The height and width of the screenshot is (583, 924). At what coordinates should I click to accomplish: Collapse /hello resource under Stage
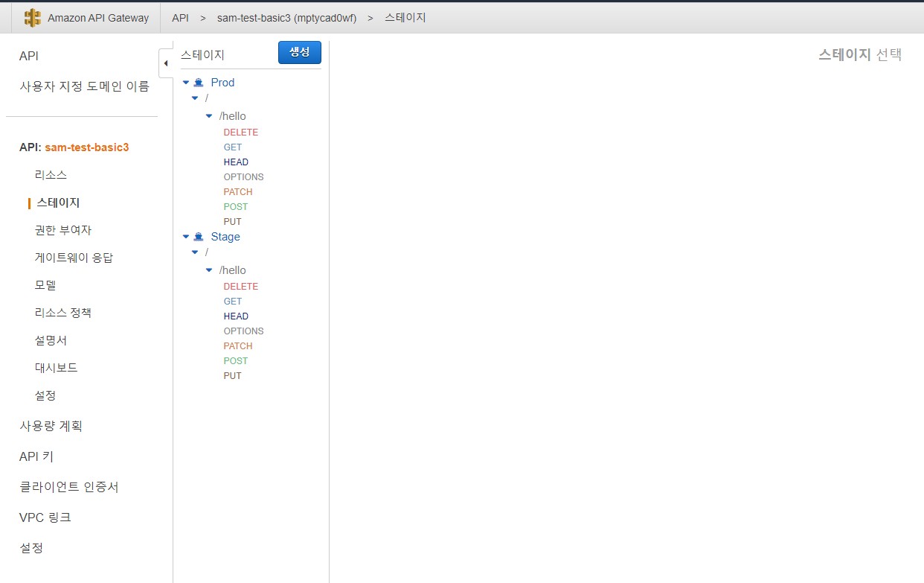[209, 270]
